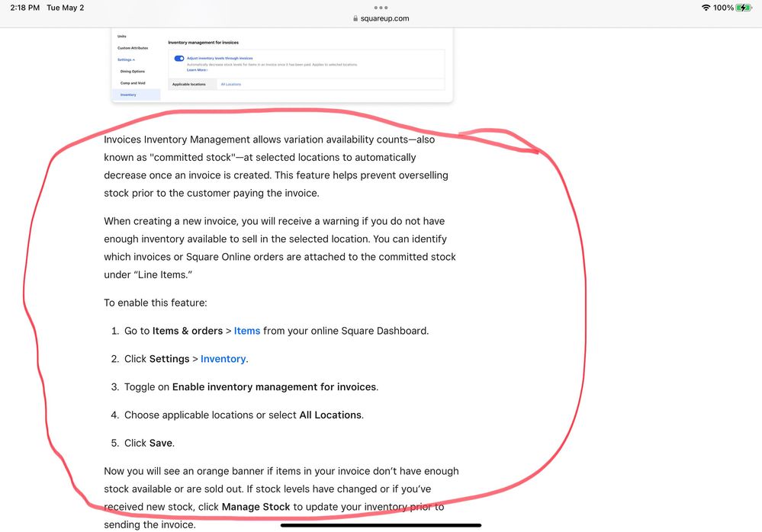The height and width of the screenshot is (532, 762).
Task: Tap the home indicator bar at bottom
Action: tap(381, 524)
